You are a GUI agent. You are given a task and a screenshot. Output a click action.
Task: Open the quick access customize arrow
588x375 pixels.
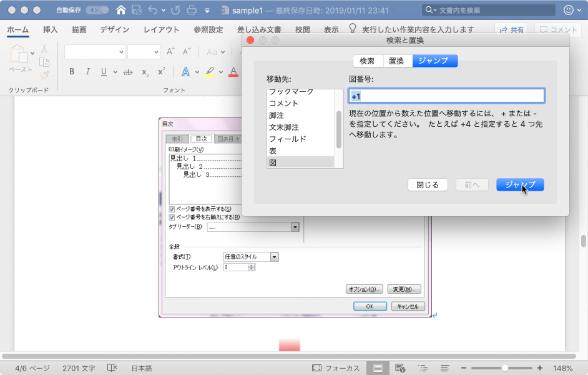(x=207, y=11)
